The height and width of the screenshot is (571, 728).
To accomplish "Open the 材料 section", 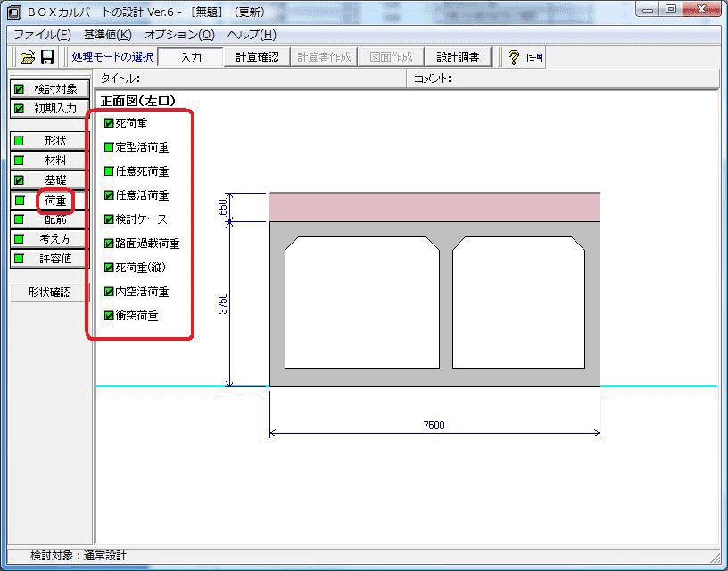I will pyautogui.click(x=49, y=161).
